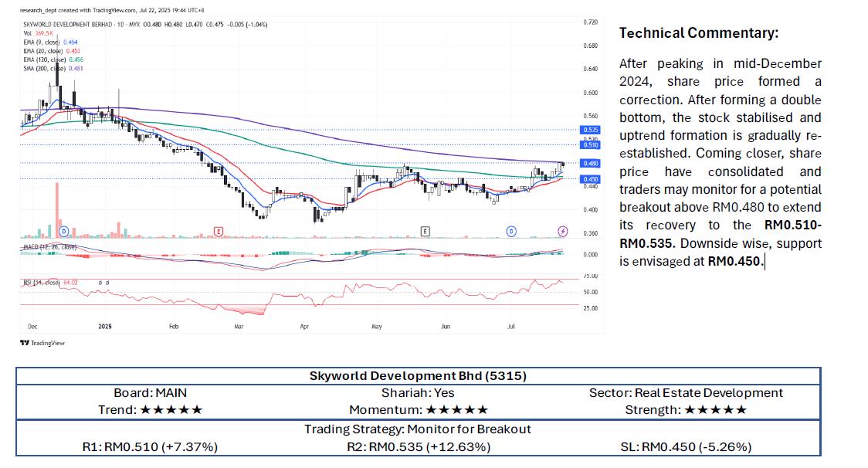868x468 pixels.
Task: Click the 0.720 price axis label
Action: (x=590, y=22)
